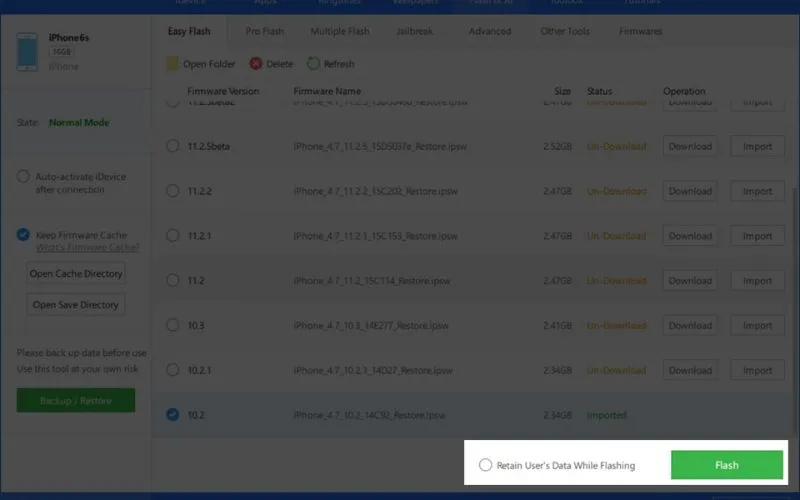Select the 11.2.2 firmware radio button

pyautogui.click(x=172, y=191)
